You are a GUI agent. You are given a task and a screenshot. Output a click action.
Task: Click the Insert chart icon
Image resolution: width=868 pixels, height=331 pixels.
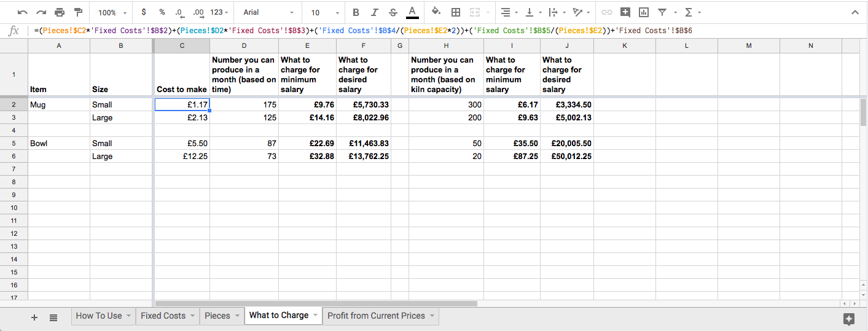tap(644, 12)
